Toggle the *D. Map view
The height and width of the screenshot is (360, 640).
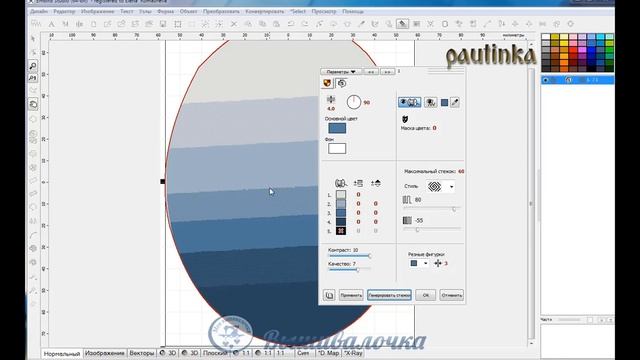tap(329, 353)
